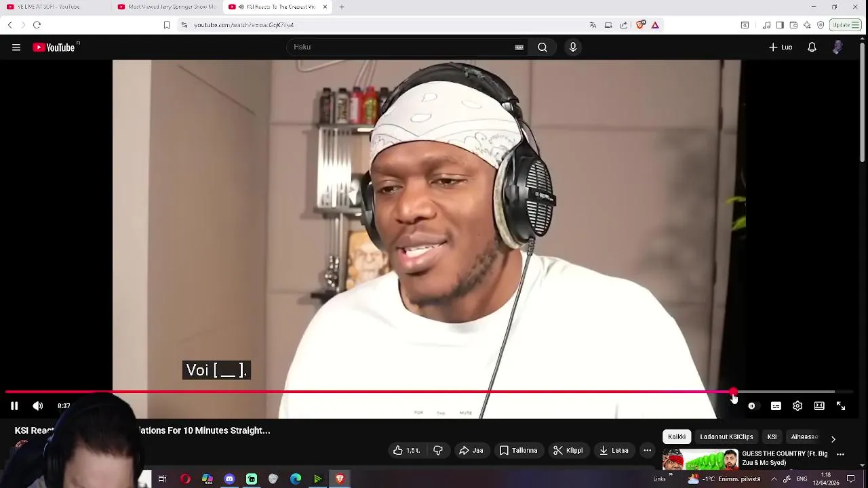Image resolution: width=868 pixels, height=488 pixels.
Task: Reload the current page
Action: (x=37, y=25)
